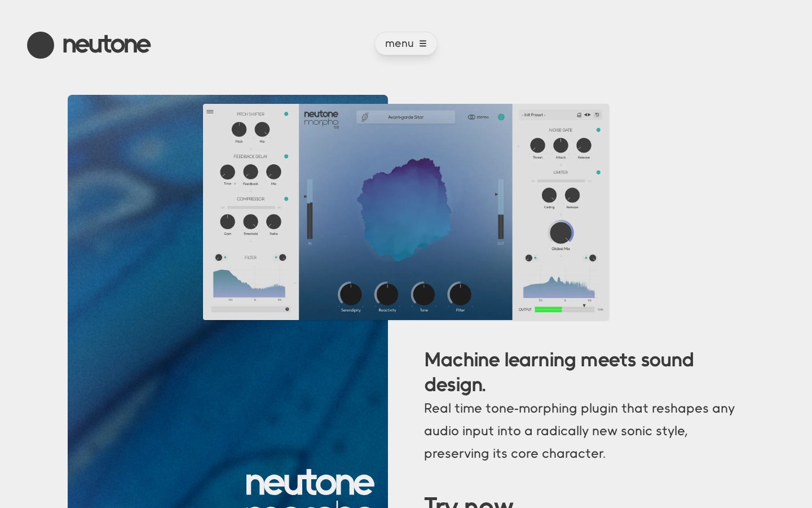Click the green OUTPUT level bar

point(548,309)
